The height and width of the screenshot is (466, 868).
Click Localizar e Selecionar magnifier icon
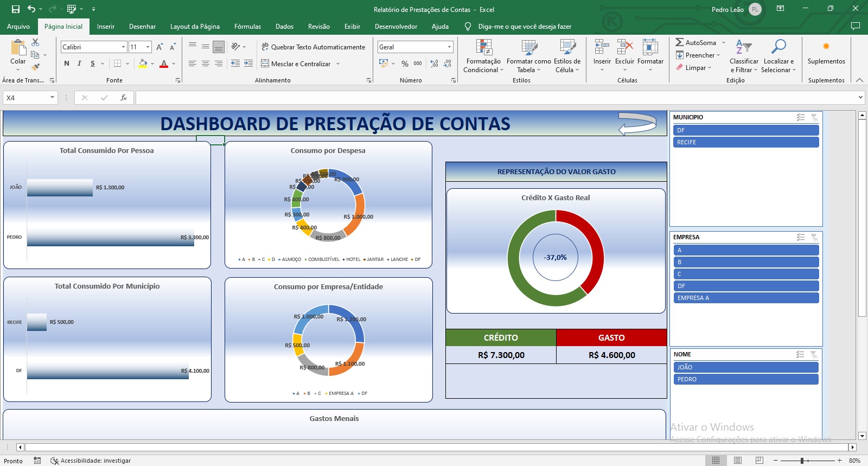(x=778, y=47)
